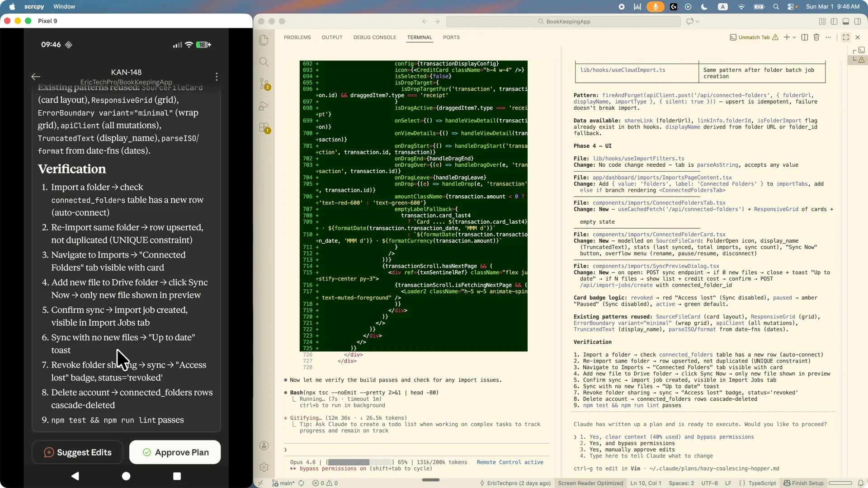Tap the Approve Plan button
Image resolution: width=868 pixels, height=488 pixels.
[x=175, y=452]
